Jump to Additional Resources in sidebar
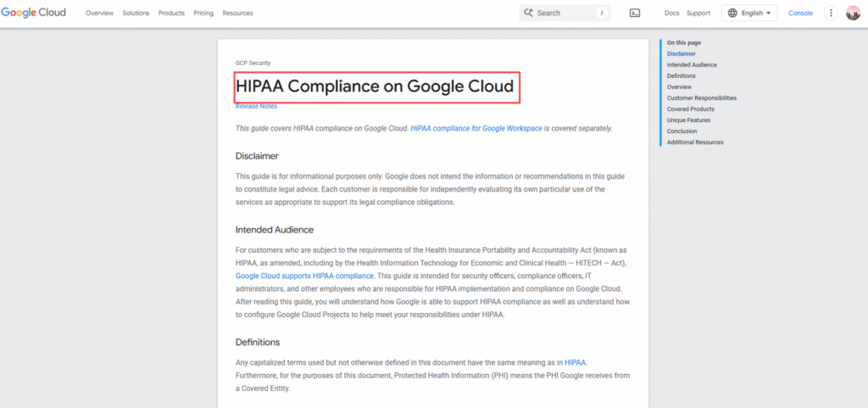This screenshot has height=408, width=868. click(x=695, y=143)
